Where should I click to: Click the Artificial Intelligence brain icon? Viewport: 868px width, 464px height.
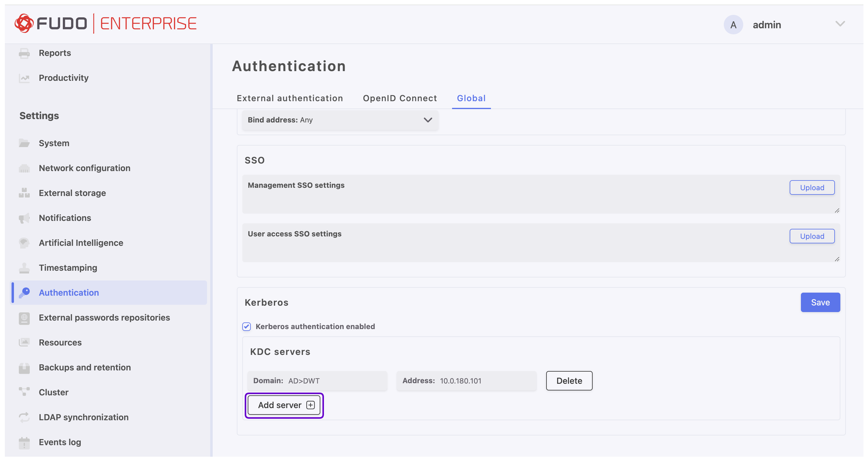tap(24, 242)
